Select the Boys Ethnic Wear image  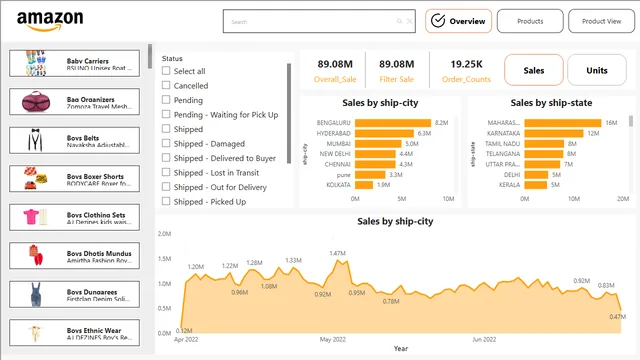(x=36, y=333)
